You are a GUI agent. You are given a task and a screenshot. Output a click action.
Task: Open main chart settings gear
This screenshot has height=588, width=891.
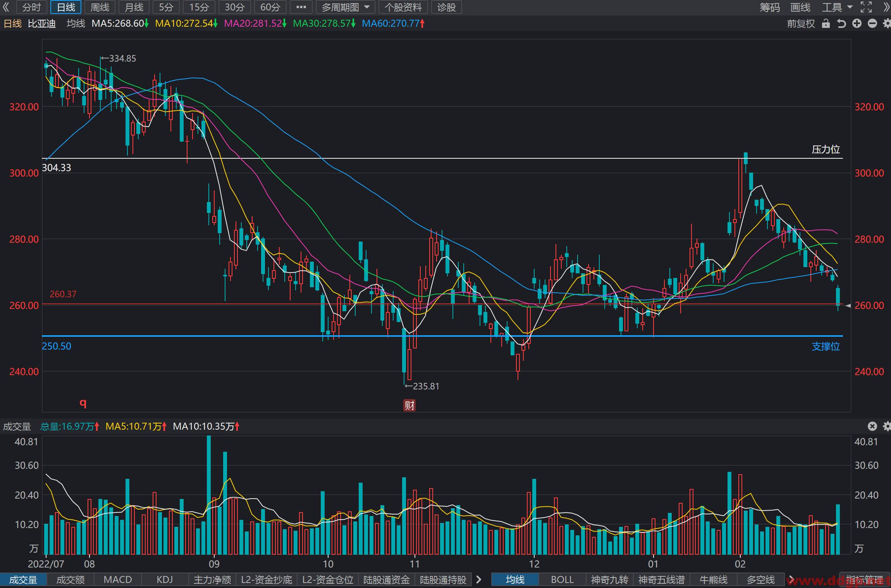point(887,24)
